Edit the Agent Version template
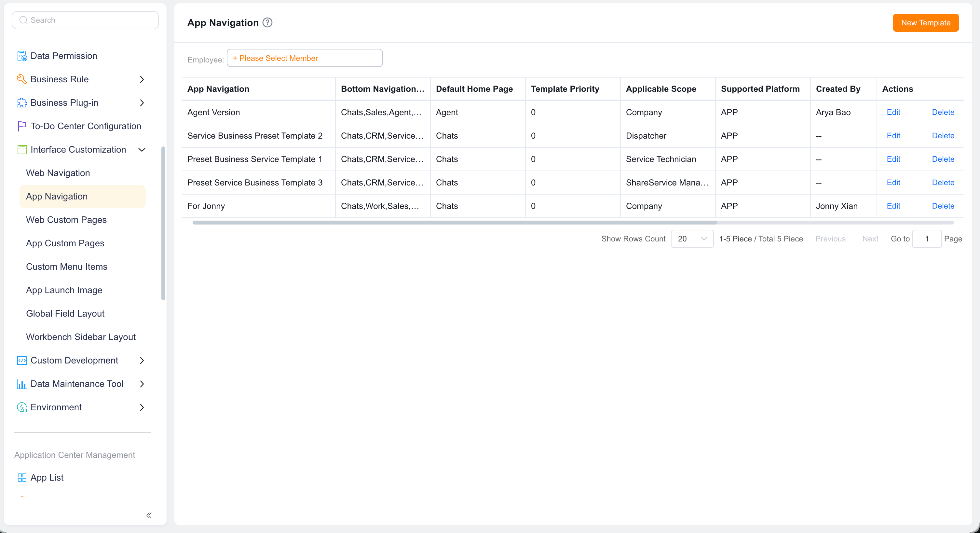The width and height of the screenshot is (980, 533). [x=893, y=112]
